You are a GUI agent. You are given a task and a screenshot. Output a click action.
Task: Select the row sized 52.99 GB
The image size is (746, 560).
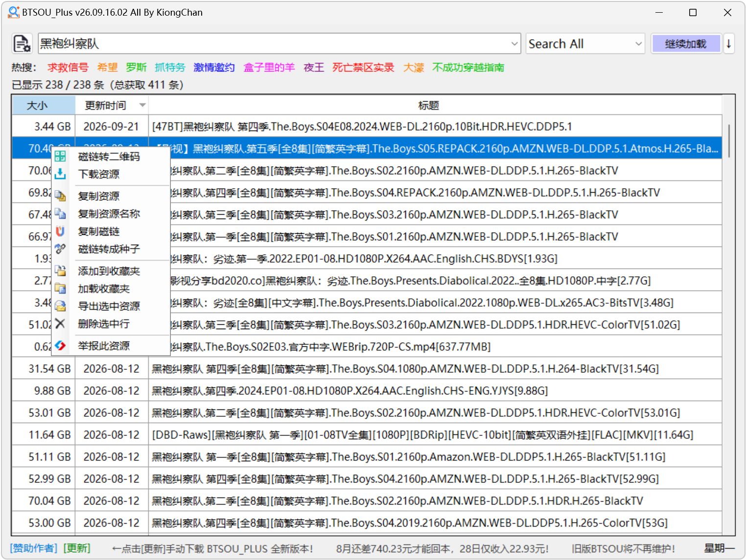(367, 479)
